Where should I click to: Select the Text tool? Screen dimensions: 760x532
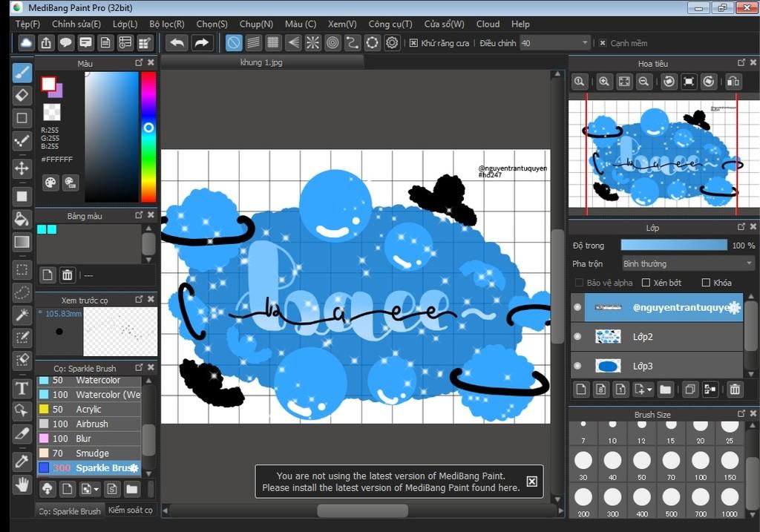click(22, 388)
